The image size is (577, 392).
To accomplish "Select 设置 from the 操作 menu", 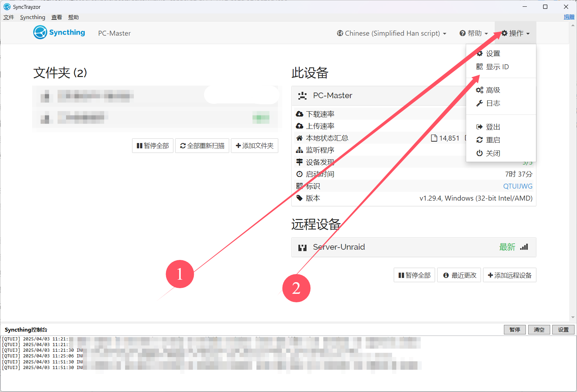I will 493,54.
